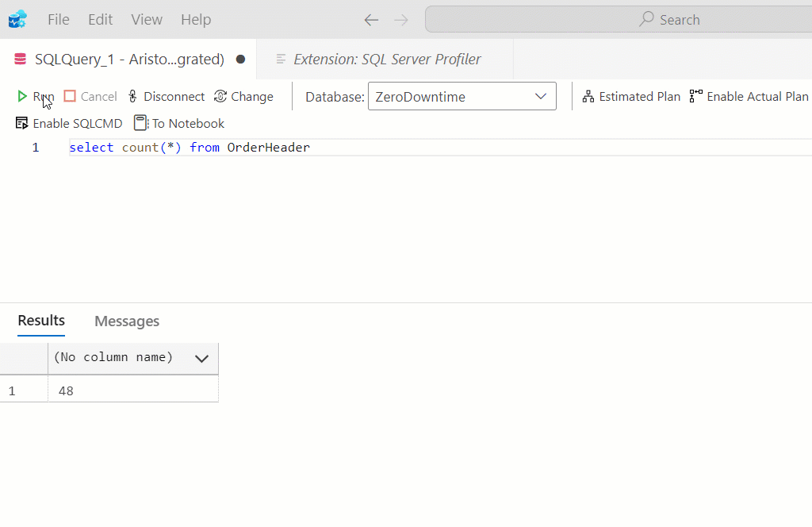Go forward with the right arrow
The image size is (812, 527).
point(401,20)
